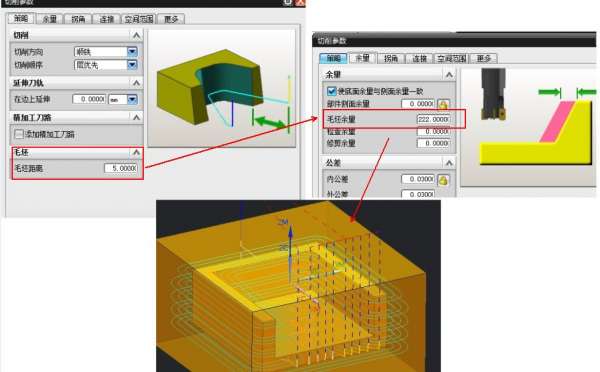Click the 3D toolpath model view
Screen dimensions: 600x372
(298, 286)
